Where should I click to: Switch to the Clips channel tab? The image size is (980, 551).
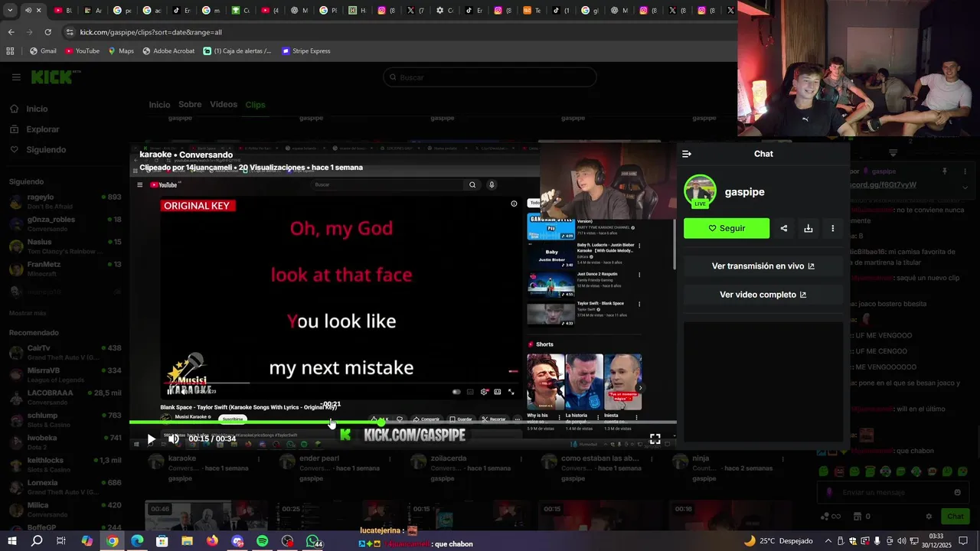[x=255, y=105]
